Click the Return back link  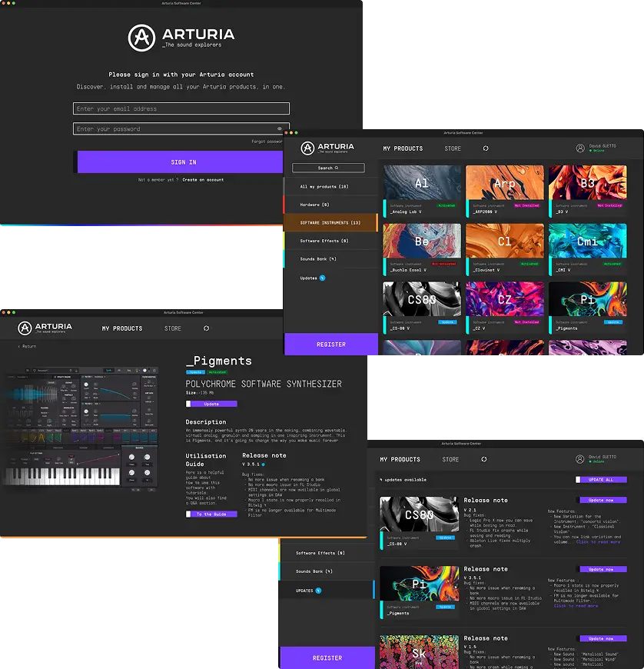click(28, 347)
